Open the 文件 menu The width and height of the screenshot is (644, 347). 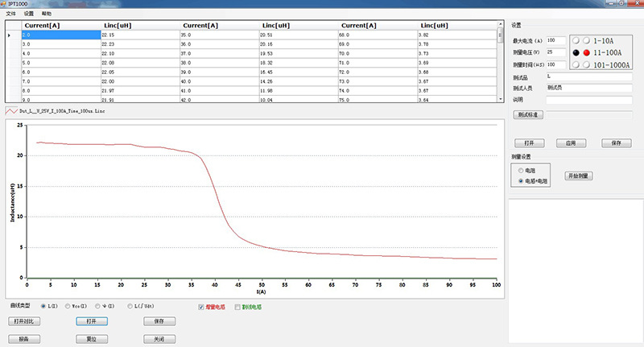(10, 14)
